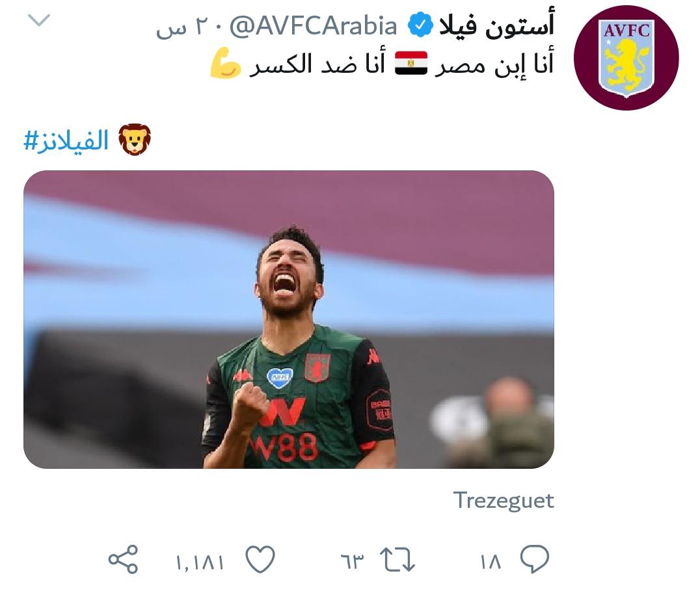Click the ١,١٨١ likes count
Viewport: 700px width, 593px height.
(x=200, y=562)
